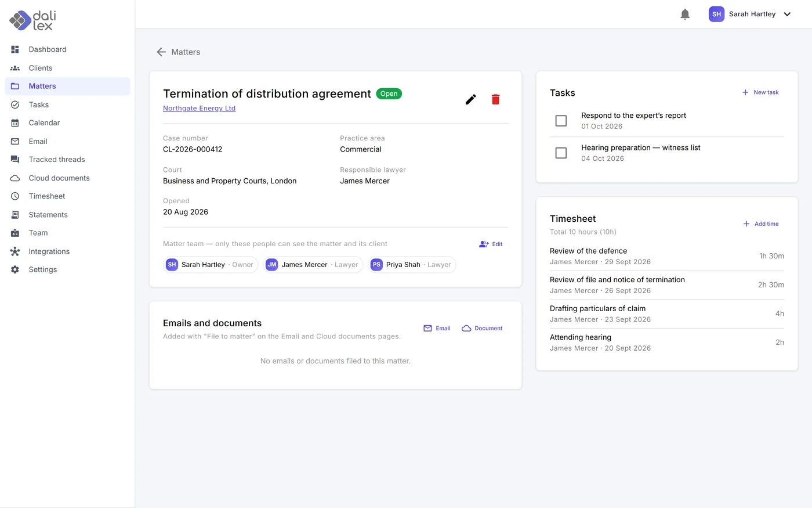This screenshot has height=508, width=812.
Task: Open the Statements document icon
Action: (15, 214)
